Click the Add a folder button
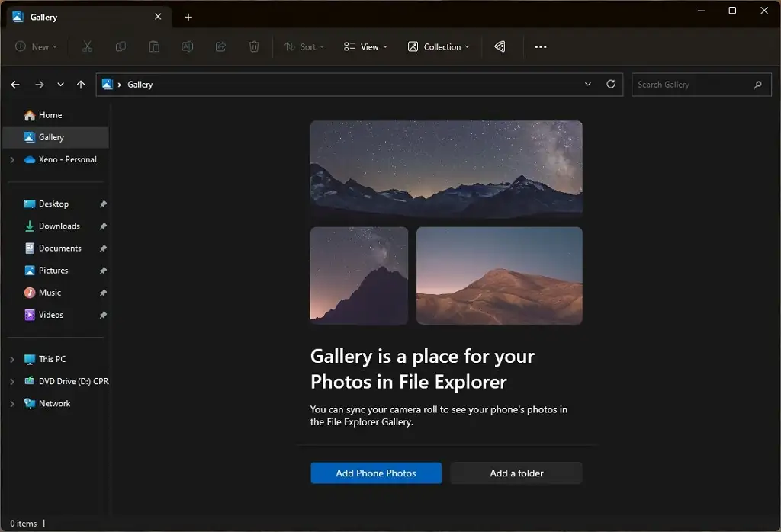Viewport: 781px width, 532px height. [x=516, y=473]
